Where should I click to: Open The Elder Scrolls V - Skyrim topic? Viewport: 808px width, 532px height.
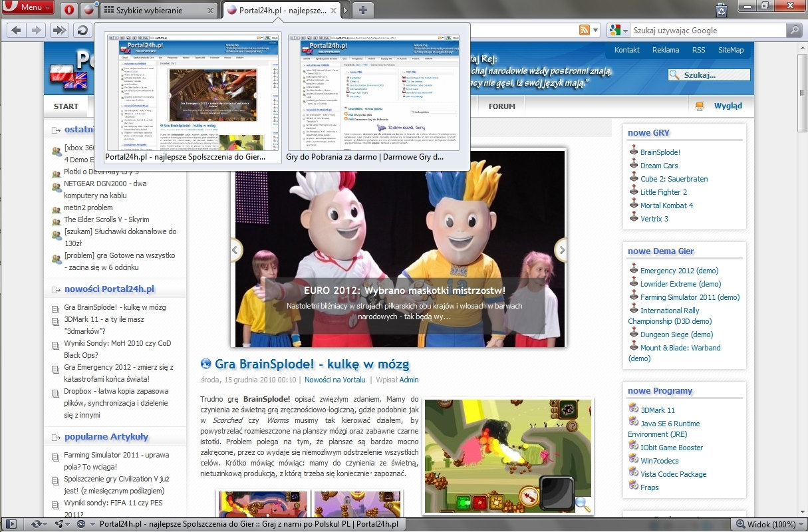pyautogui.click(x=106, y=219)
